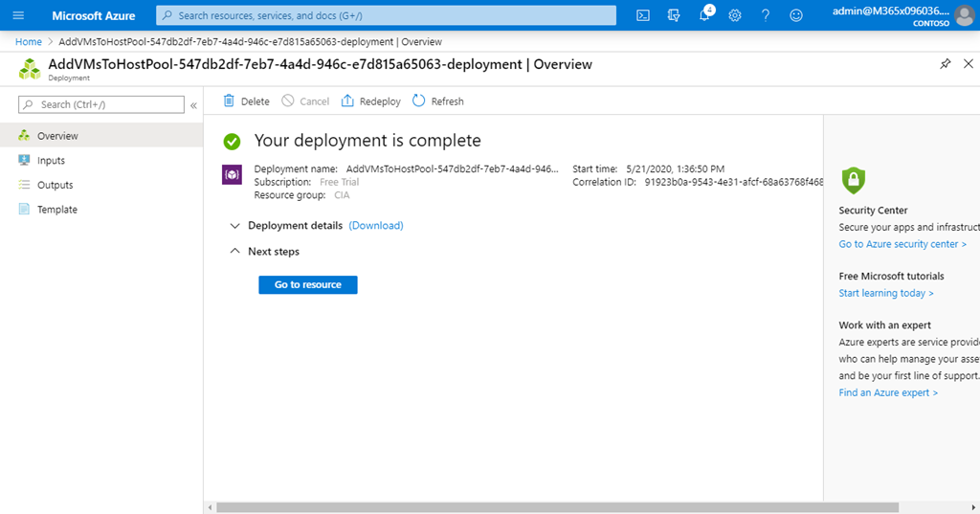The height and width of the screenshot is (514, 980).
Task: Click Redeploy in the command bar
Action: [370, 101]
